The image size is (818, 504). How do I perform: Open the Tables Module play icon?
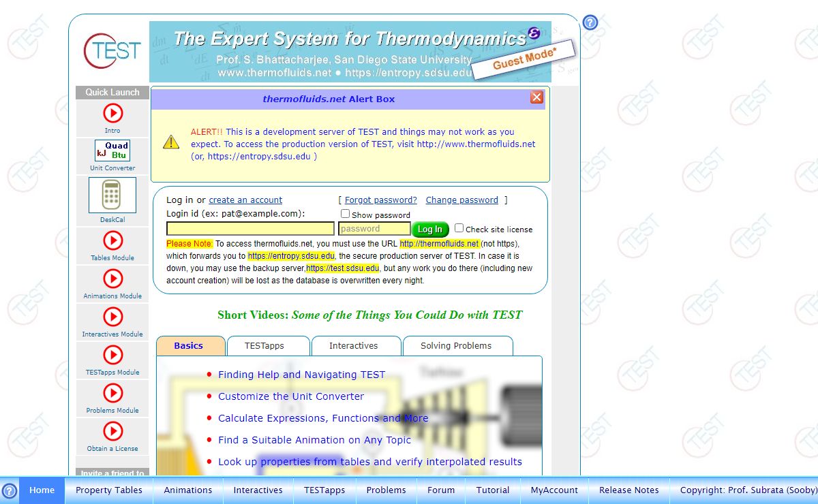pyautogui.click(x=112, y=240)
